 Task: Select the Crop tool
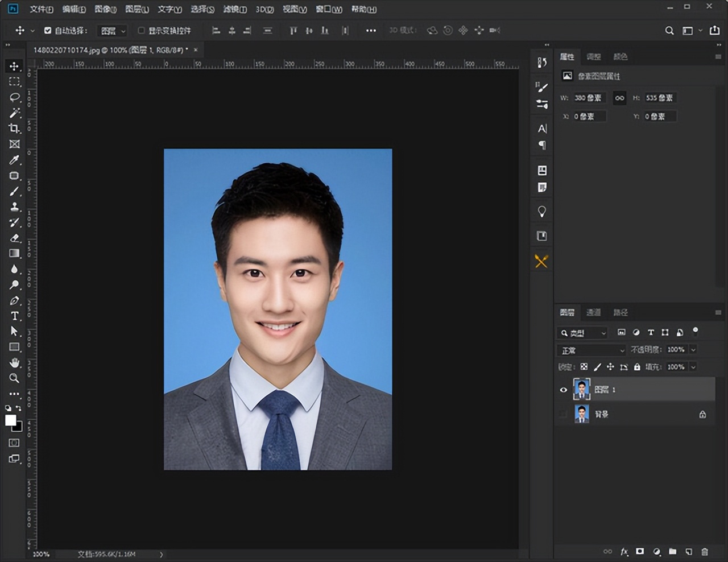pyautogui.click(x=14, y=129)
